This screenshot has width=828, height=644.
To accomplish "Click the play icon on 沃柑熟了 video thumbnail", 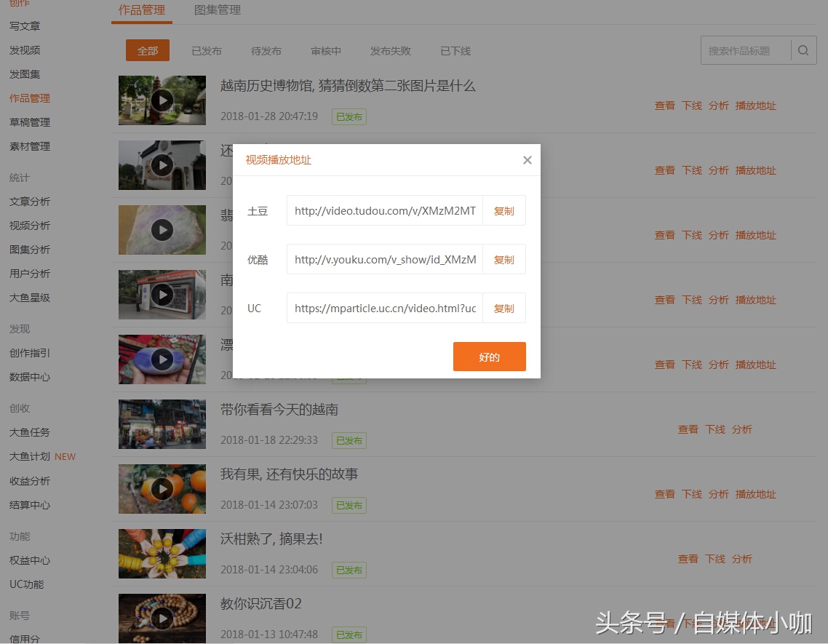I will 162,553.
